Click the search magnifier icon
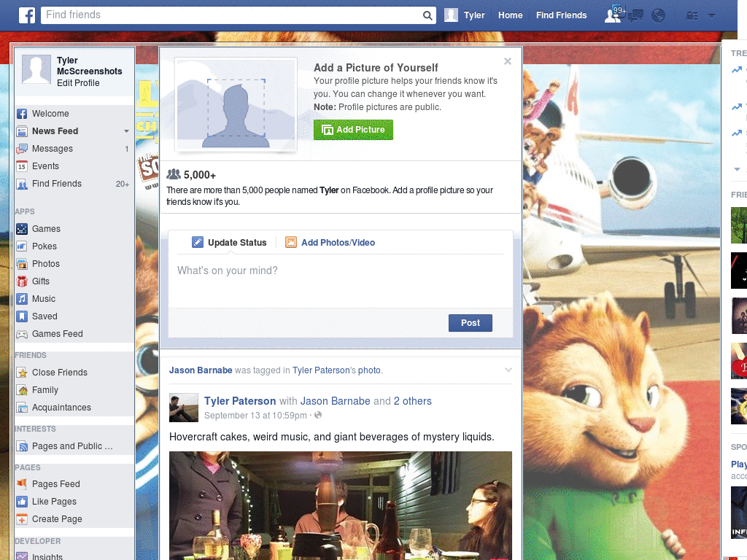747x560 pixels. click(427, 16)
